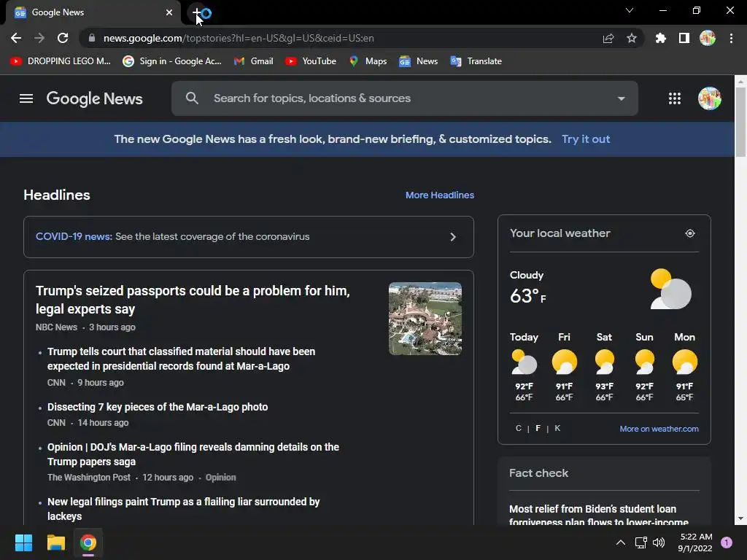Click the scrollbar down arrow

(740, 518)
